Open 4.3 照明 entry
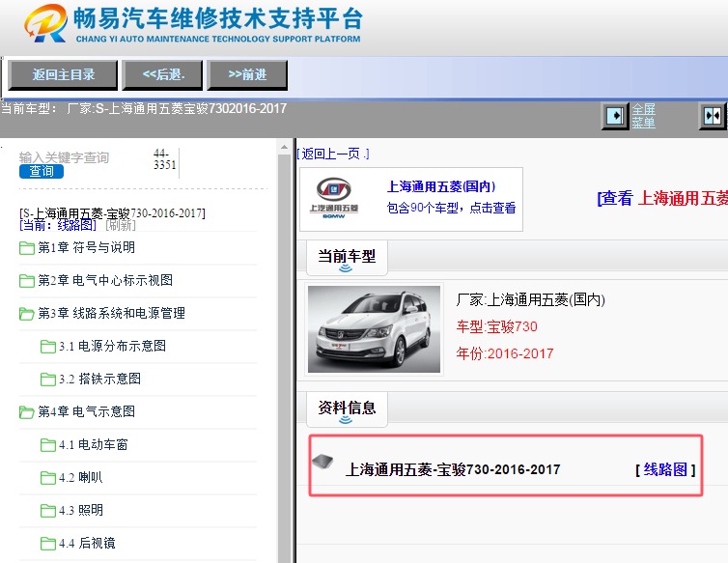This screenshot has height=563, width=728. [81, 511]
